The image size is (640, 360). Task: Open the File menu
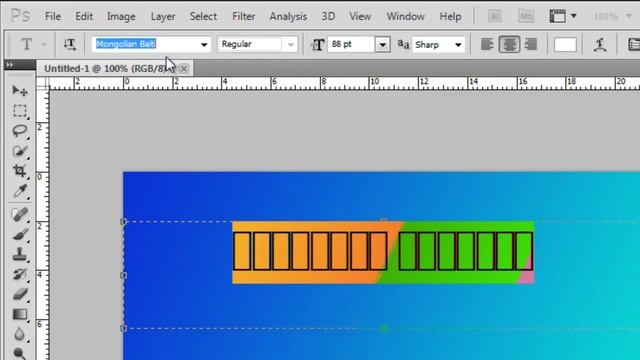(53, 16)
